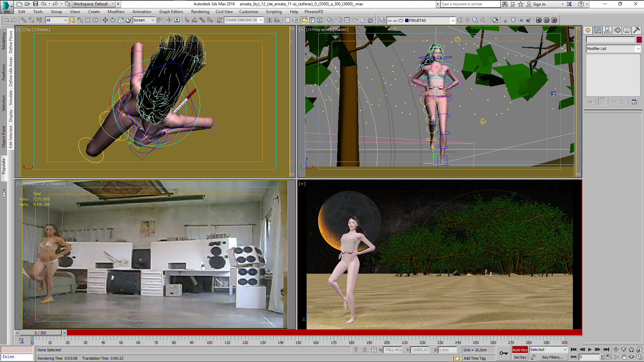Toggle the selection lock padlock
The image size is (644, 362).
point(365,350)
